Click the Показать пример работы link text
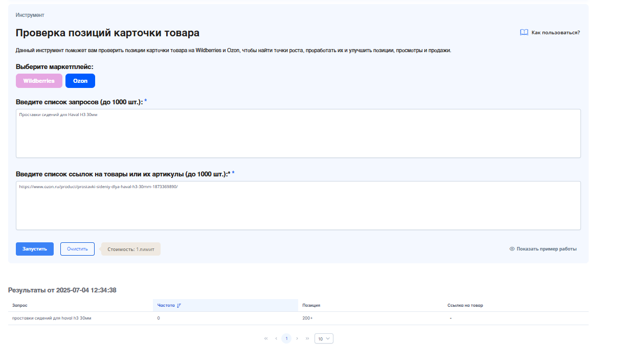The height and width of the screenshot is (364, 627). (x=546, y=249)
